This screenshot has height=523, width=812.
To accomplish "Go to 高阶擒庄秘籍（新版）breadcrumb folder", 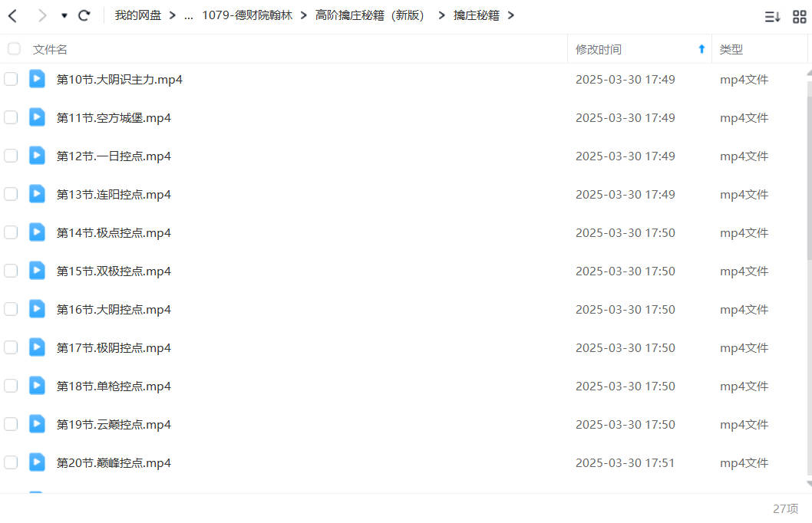I will coord(371,15).
